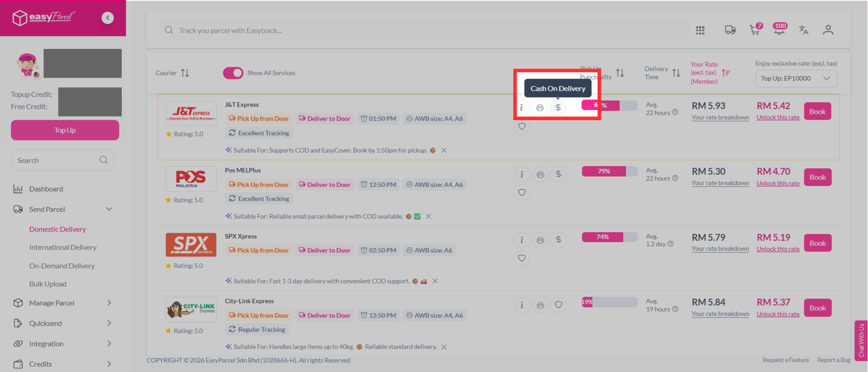Image resolution: width=868 pixels, height=372 pixels.
Task: Click the City-Link Express shield icon
Action: (x=558, y=305)
